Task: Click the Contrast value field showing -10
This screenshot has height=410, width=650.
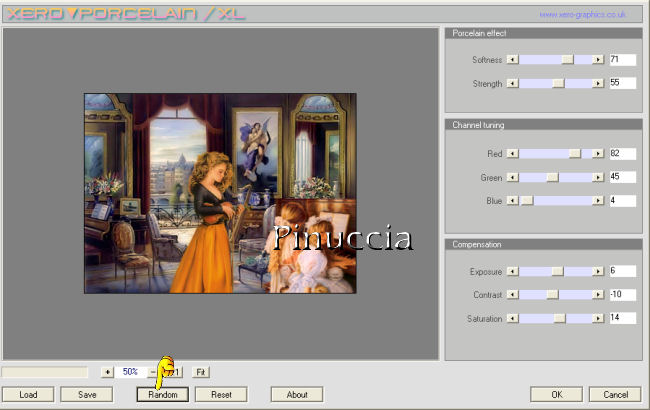Action: [623, 295]
